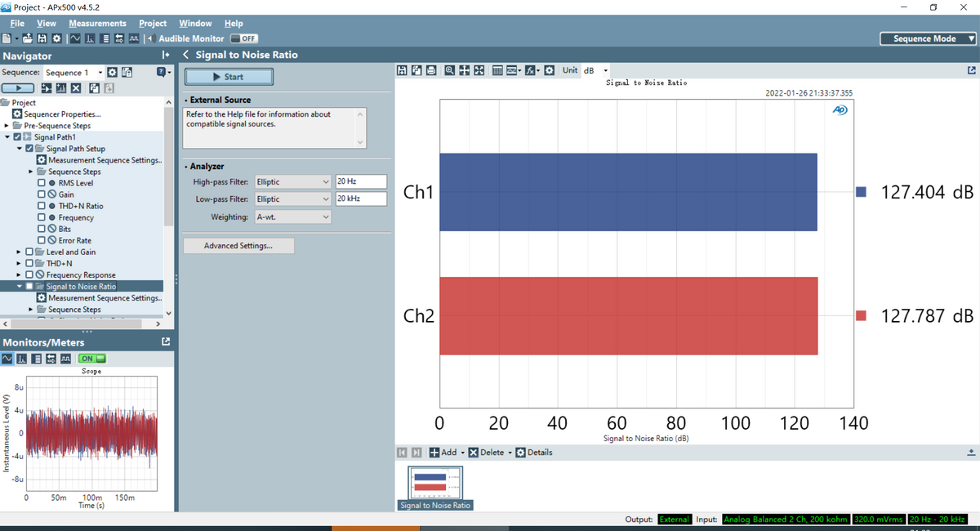Open the Scope monitor from top toolbar
Image resolution: width=980 pixels, height=531 pixels.
75,38
